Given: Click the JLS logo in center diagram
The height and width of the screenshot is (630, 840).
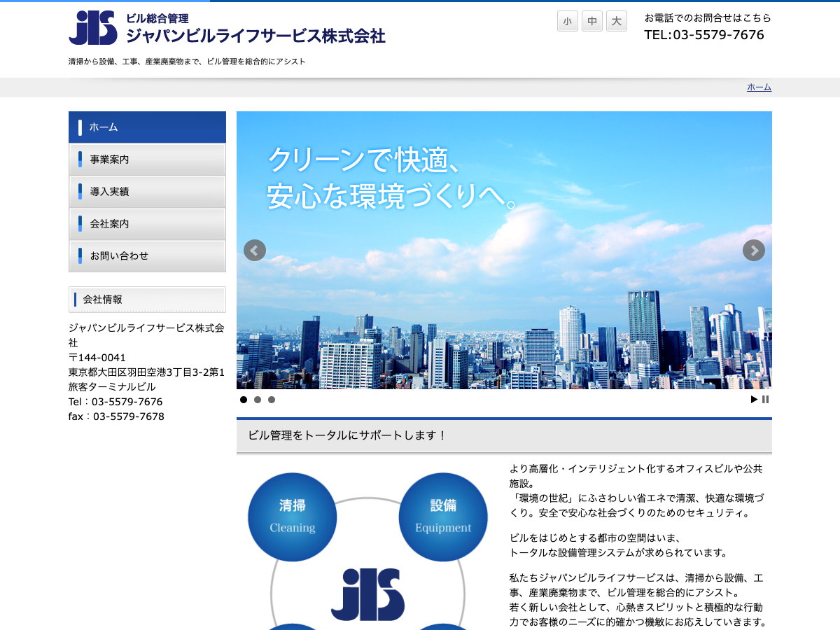Looking at the screenshot, I should click(368, 594).
